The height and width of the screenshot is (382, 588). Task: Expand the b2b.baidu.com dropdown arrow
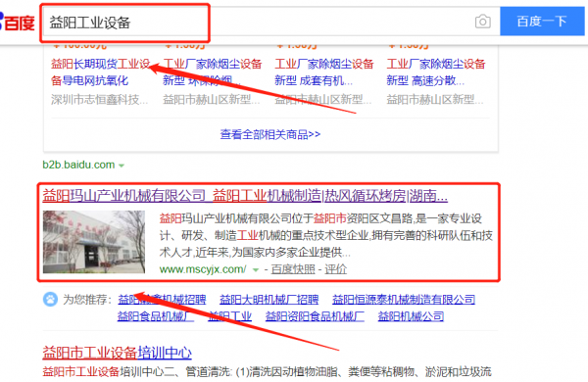click(122, 166)
